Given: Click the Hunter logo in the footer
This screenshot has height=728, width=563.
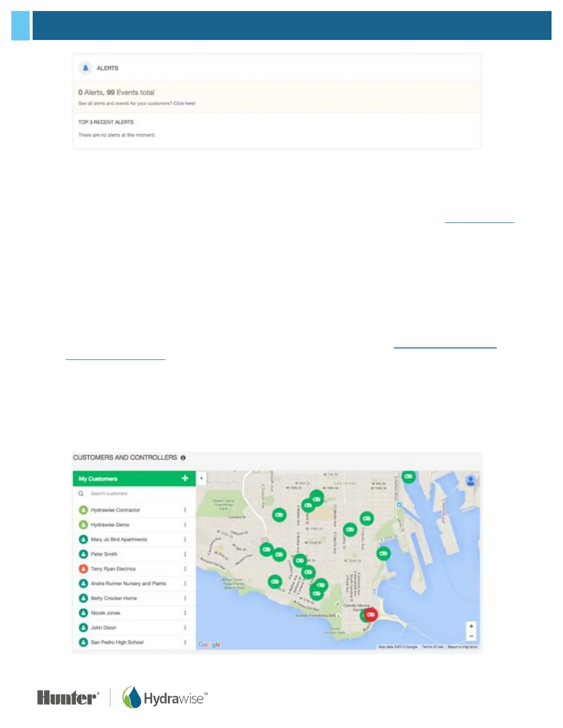Looking at the screenshot, I should [x=68, y=698].
